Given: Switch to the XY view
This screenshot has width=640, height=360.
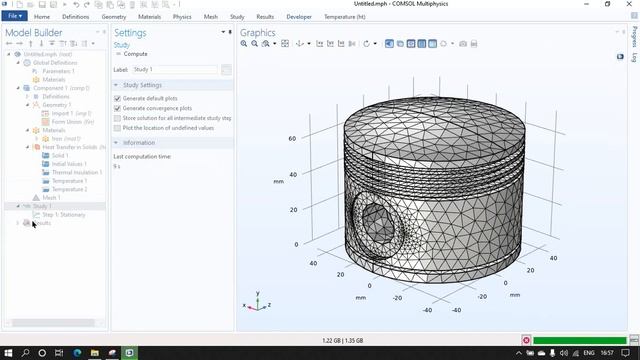Looking at the screenshot, I should pos(320,44).
